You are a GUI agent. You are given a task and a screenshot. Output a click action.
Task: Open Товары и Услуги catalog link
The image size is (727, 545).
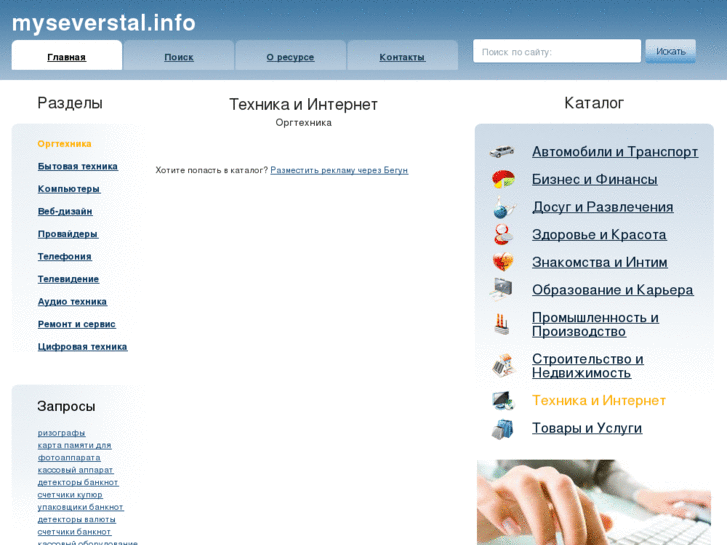587,428
